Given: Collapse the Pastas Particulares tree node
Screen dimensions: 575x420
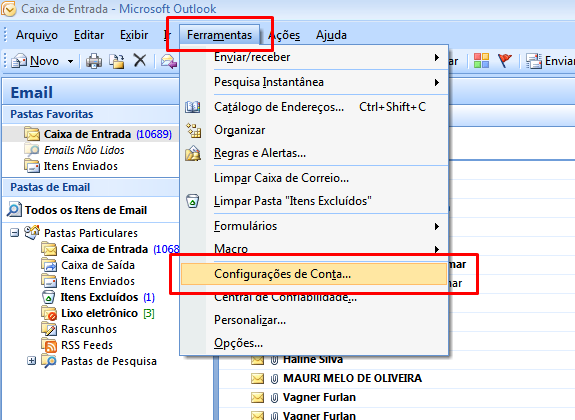Looking at the screenshot, I should click(x=14, y=233).
